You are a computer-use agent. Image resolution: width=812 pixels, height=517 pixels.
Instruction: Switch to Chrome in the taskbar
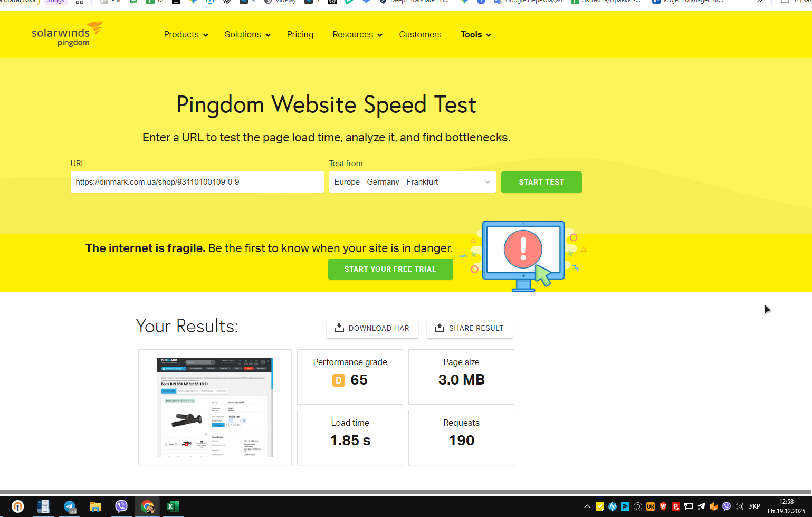pyautogui.click(x=147, y=506)
